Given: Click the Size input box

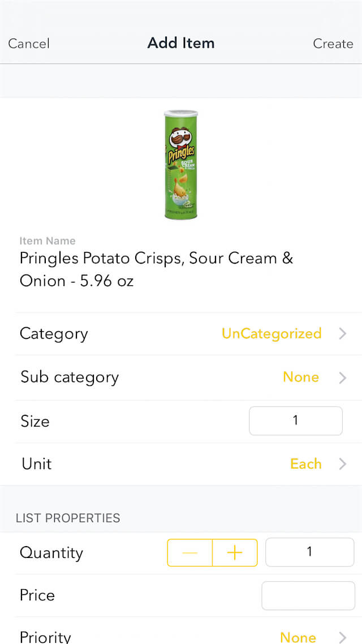Looking at the screenshot, I should (x=295, y=421).
